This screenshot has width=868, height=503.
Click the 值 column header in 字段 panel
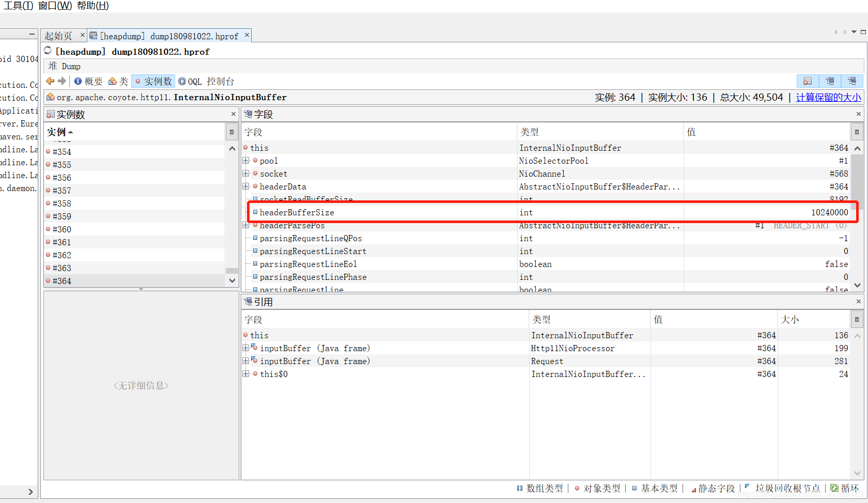767,132
